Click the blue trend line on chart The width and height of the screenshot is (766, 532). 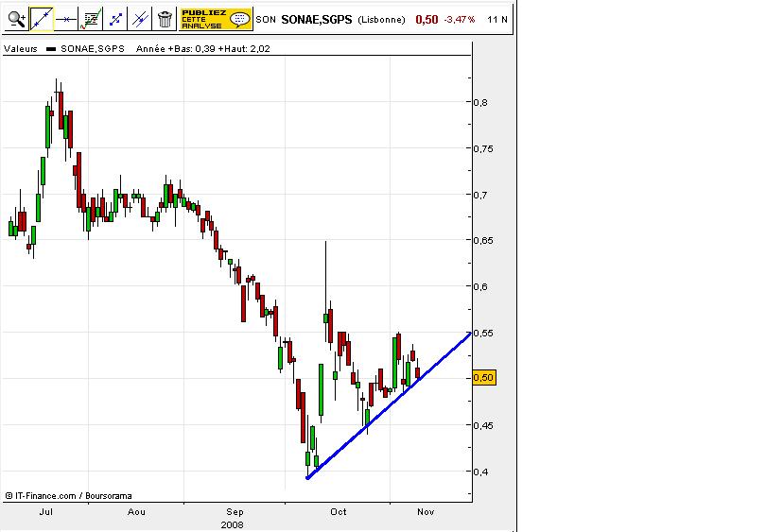(x=389, y=405)
